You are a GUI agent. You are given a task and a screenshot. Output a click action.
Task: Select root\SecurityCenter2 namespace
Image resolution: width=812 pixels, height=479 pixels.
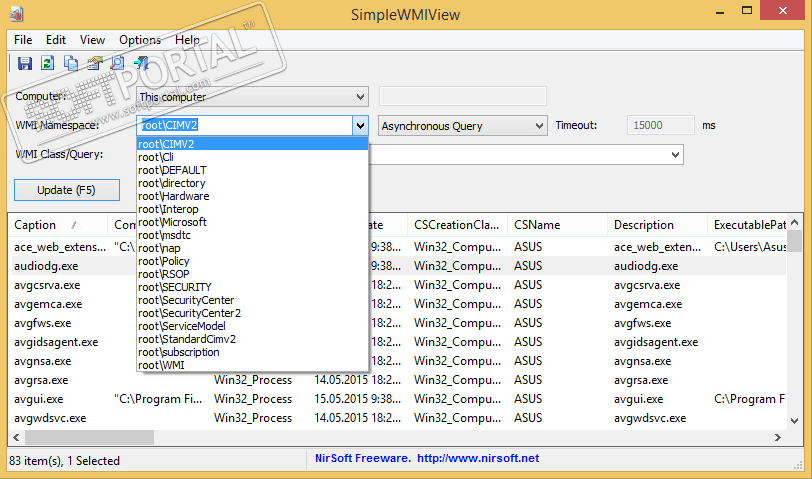tap(252, 313)
